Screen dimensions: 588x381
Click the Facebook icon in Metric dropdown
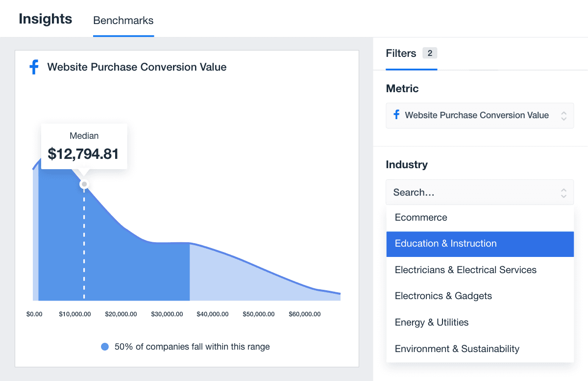pyautogui.click(x=396, y=115)
